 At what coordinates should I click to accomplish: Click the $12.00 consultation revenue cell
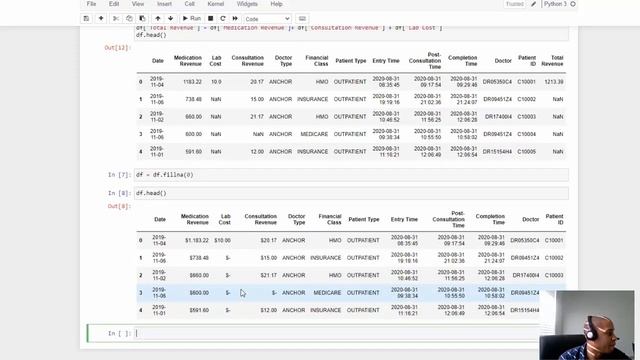(x=269, y=310)
